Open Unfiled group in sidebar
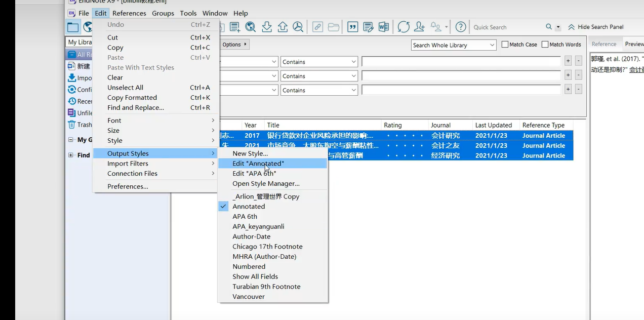The width and height of the screenshot is (644, 320). [79, 113]
